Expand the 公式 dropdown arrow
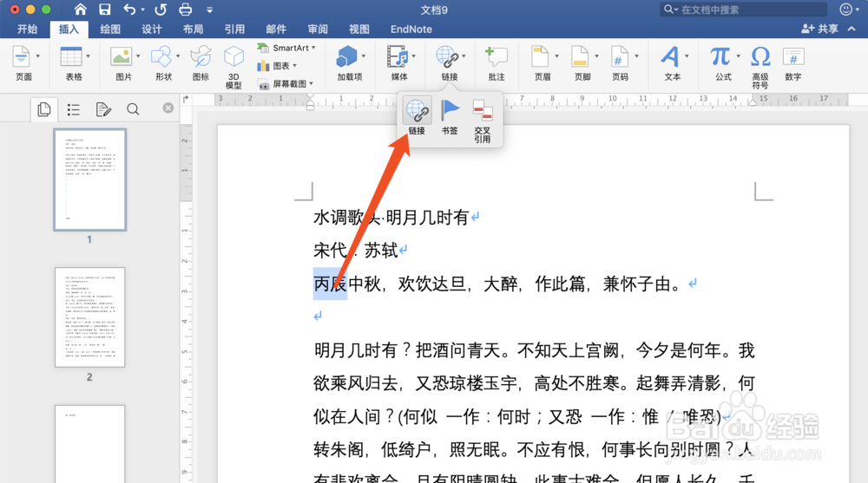The image size is (868, 483). (739, 56)
